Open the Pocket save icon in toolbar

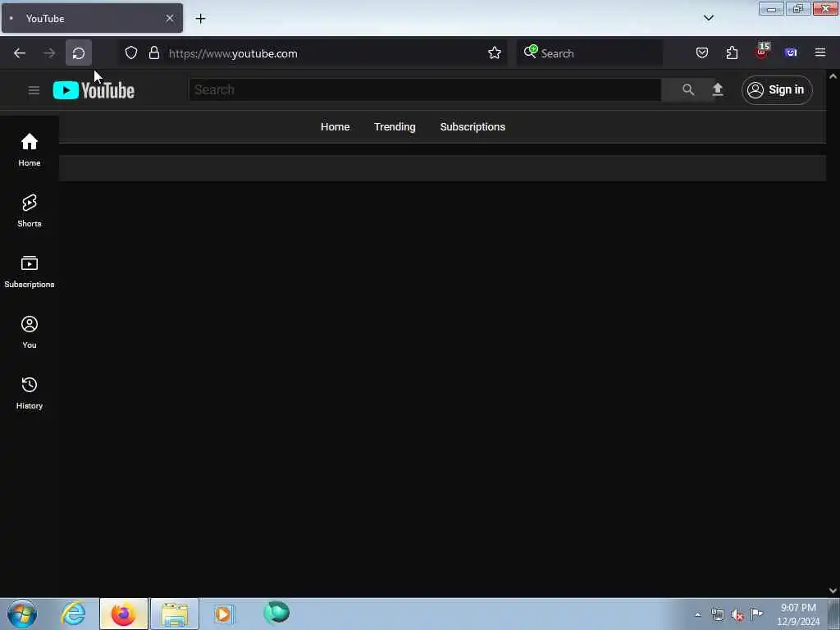702,53
